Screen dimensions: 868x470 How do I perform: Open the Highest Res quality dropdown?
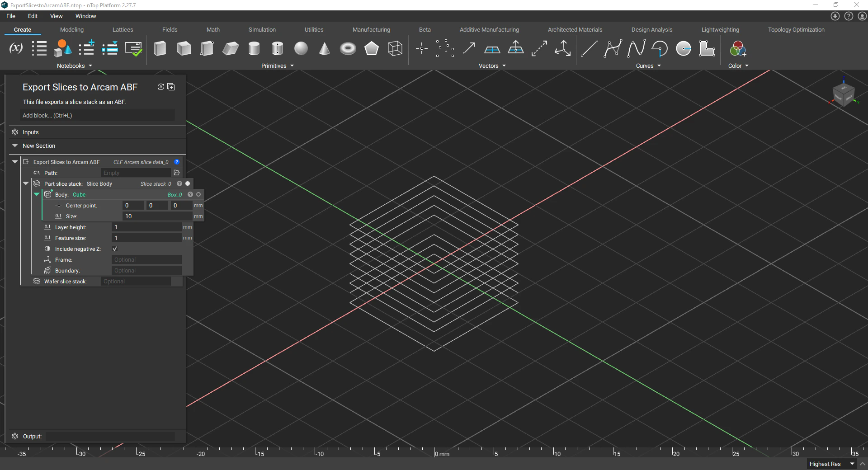point(832,464)
